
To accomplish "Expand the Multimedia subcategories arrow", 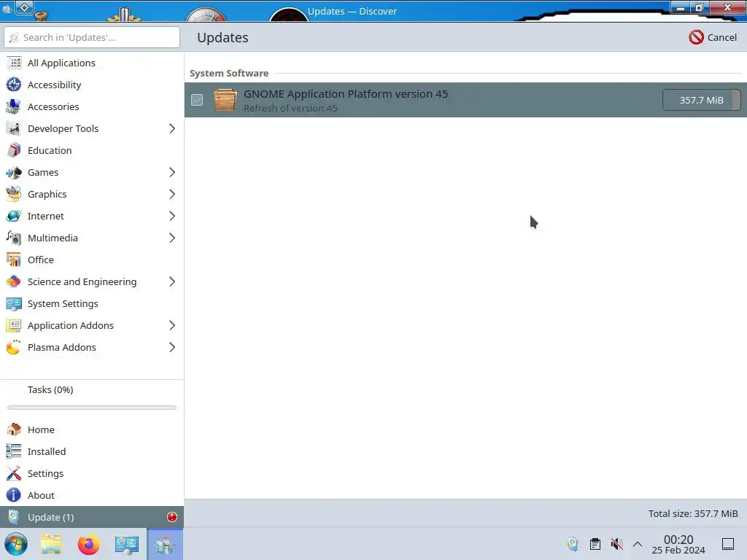I will (x=172, y=238).
